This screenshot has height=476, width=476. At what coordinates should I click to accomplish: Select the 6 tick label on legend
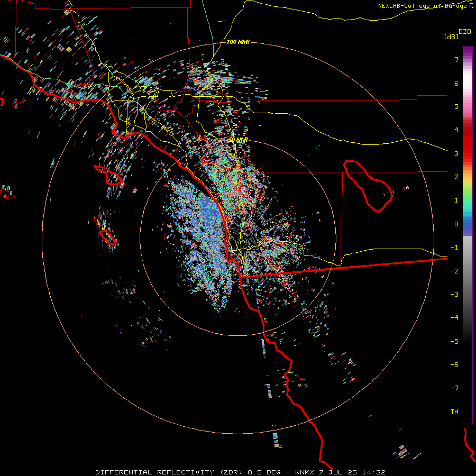point(456,83)
